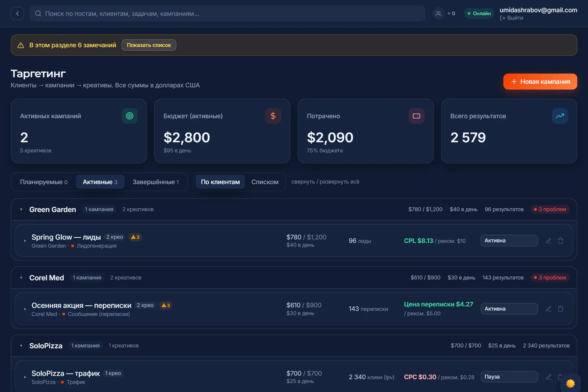
Task: Edit the SoloPizza — трафик campaign pencil icon
Action: (x=548, y=377)
